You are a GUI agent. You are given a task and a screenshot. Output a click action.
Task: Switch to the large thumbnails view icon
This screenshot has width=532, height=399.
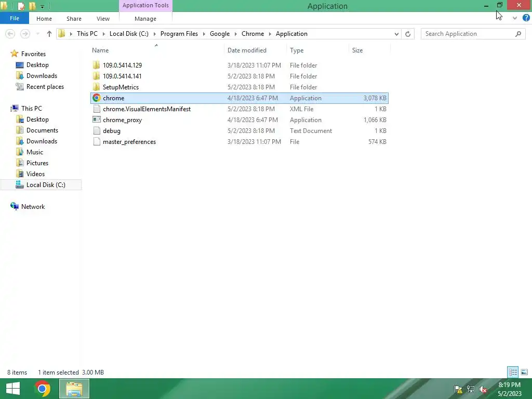click(524, 372)
